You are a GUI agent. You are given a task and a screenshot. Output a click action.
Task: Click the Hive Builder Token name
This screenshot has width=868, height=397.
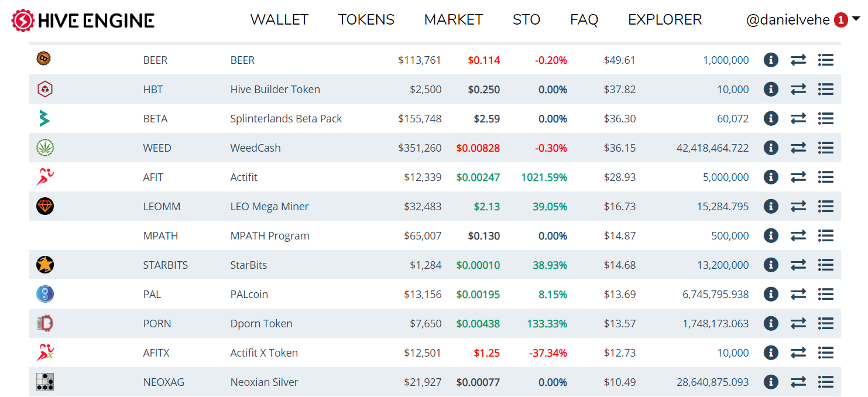pos(275,89)
